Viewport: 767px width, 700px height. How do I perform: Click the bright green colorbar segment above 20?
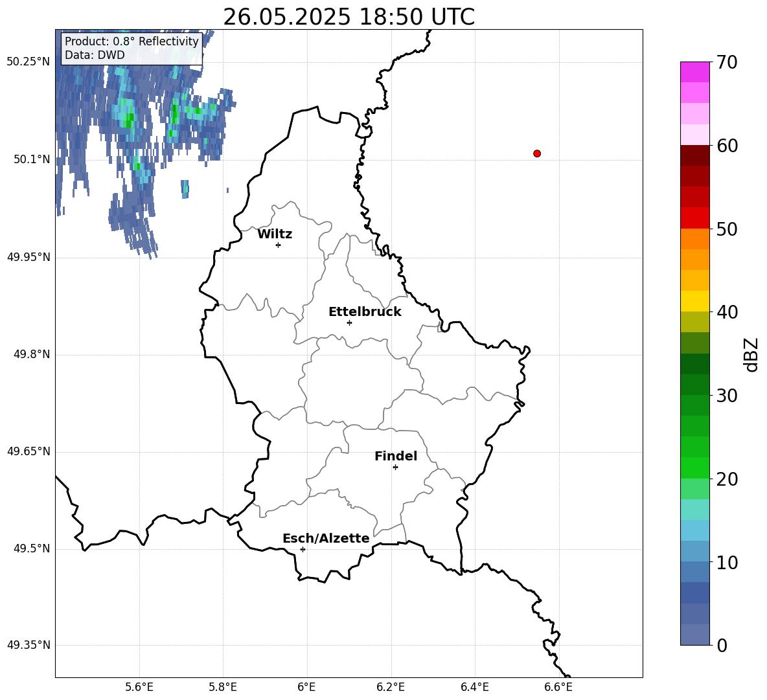[x=695, y=468]
